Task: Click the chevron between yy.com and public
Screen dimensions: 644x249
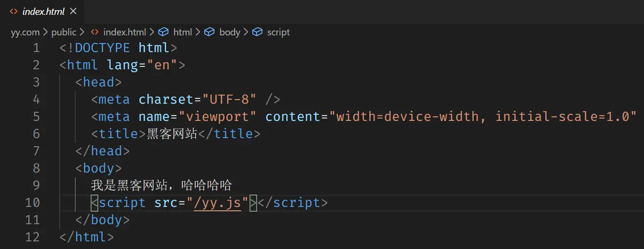Action: click(x=45, y=32)
